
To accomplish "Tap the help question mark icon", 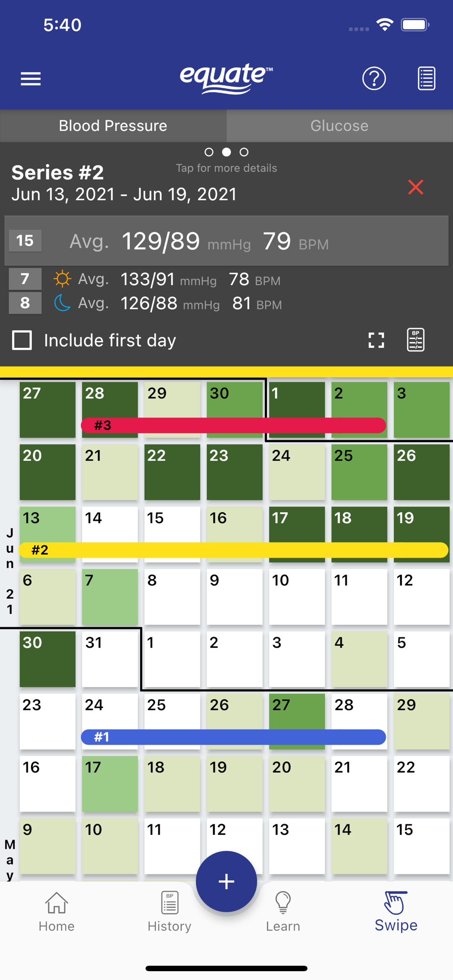I will point(374,79).
